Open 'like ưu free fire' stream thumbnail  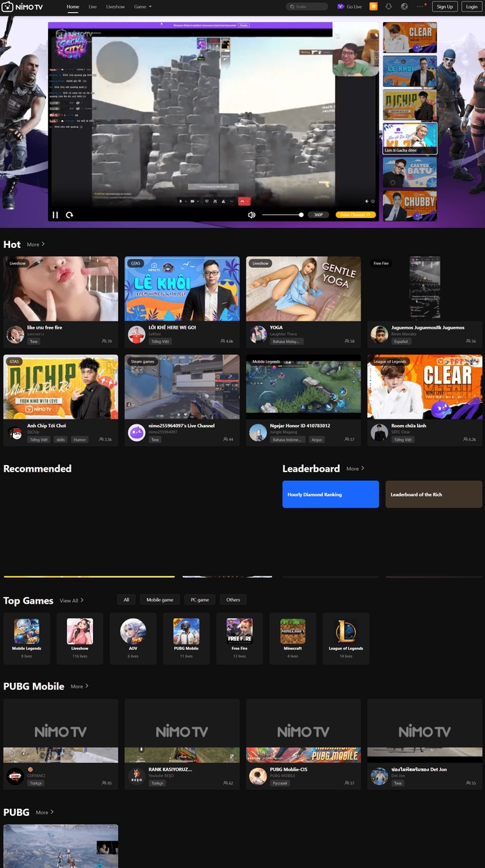point(61,289)
